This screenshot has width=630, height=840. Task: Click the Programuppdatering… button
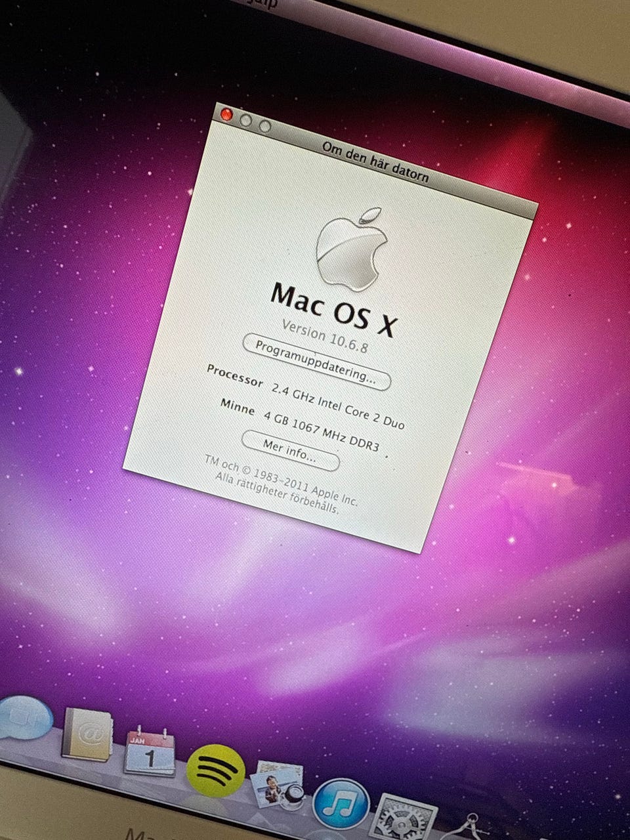point(316,362)
